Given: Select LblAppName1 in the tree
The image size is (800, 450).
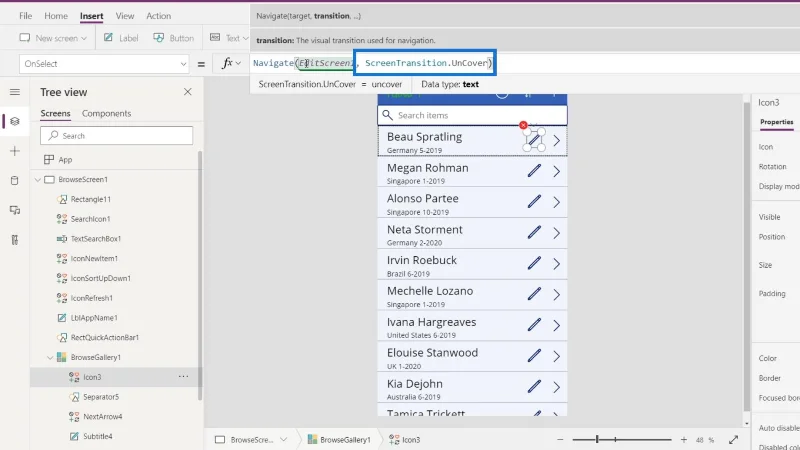Looking at the screenshot, I should tap(94, 318).
